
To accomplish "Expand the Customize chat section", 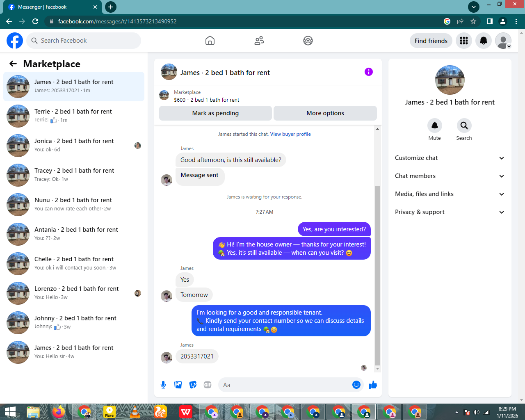I will pyautogui.click(x=450, y=158).
